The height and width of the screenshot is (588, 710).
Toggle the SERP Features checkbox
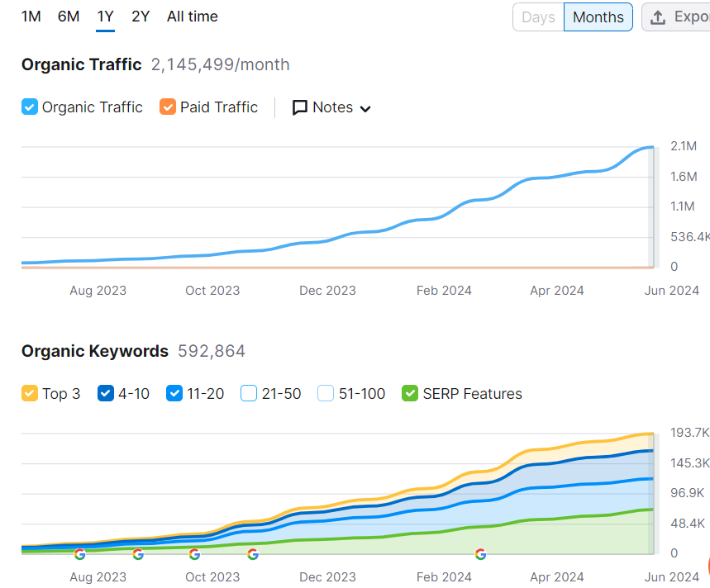pos(410,393)
